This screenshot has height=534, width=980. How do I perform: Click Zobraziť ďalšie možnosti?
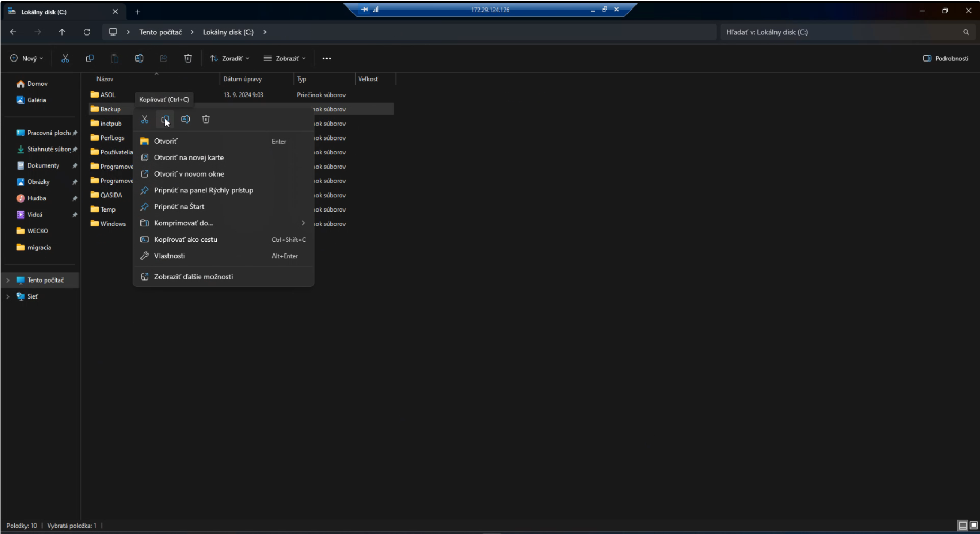pyautogui.click(x=223, y=277)
